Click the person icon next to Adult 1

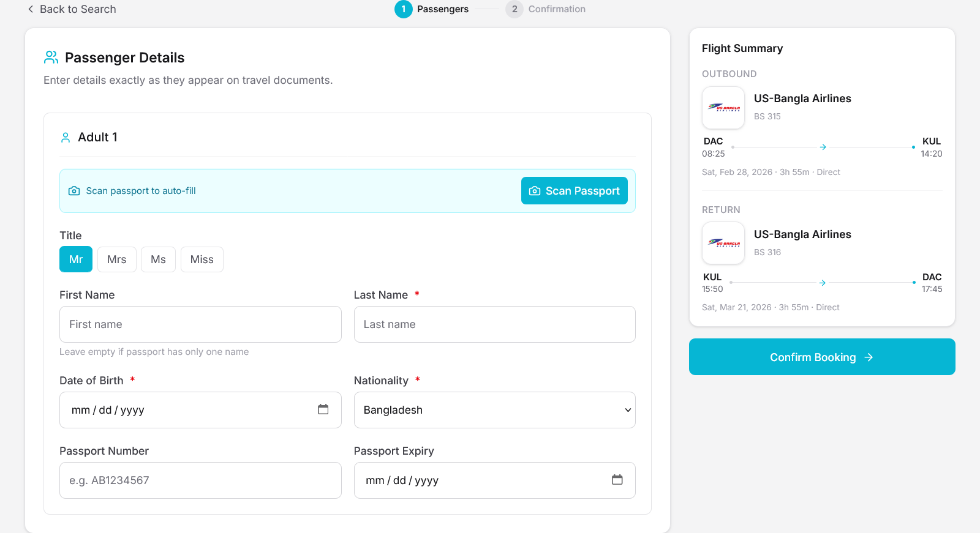tap(66, 137)
